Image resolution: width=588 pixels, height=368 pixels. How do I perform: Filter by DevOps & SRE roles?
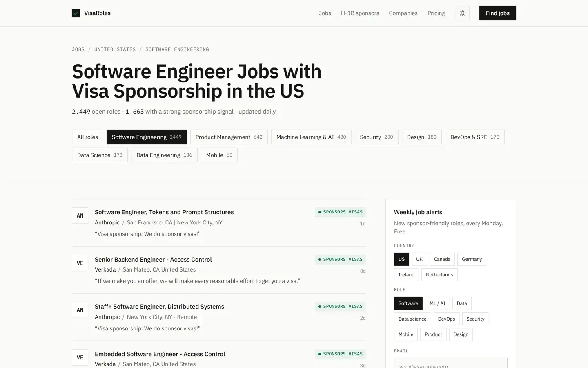pos(475,137)
